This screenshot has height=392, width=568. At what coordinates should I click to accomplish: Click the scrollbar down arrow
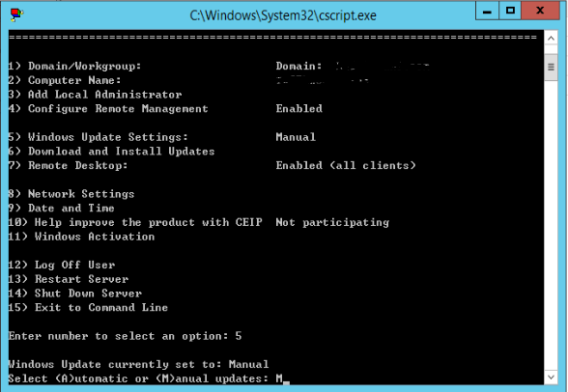[551, 378]
